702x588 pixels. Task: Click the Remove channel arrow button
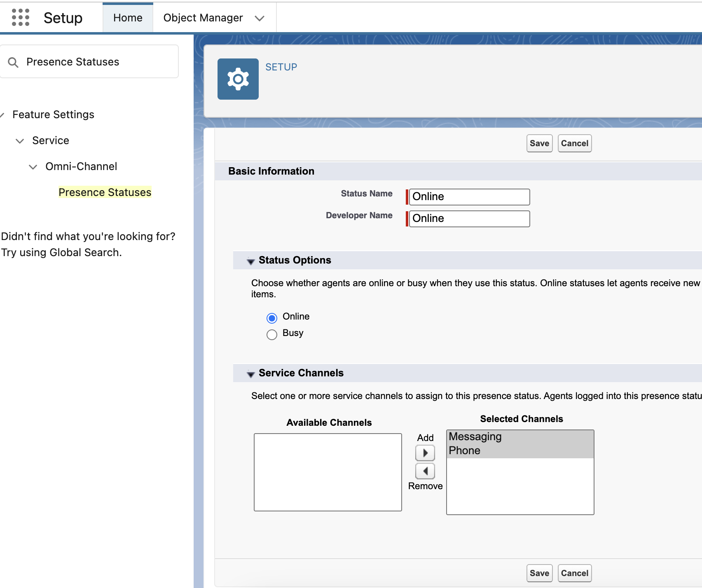click(x=425, y=471)
